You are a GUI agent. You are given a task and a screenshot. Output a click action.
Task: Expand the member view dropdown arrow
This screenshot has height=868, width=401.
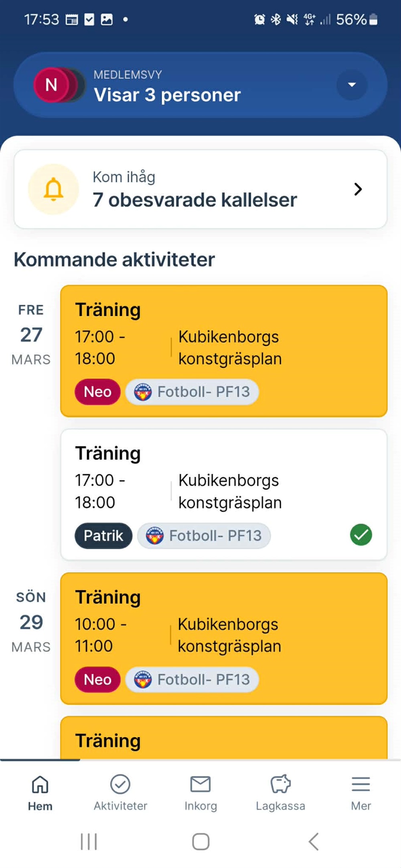352,85
